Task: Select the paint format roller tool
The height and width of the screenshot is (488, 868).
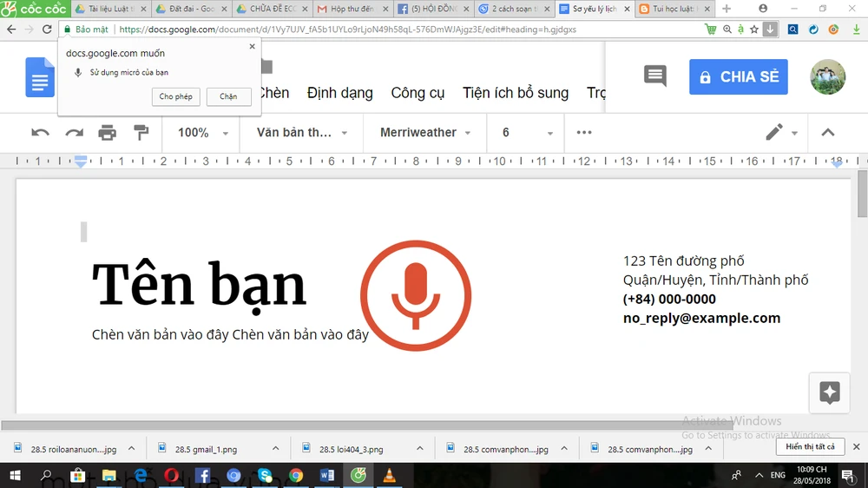Action: pos(141,133)
